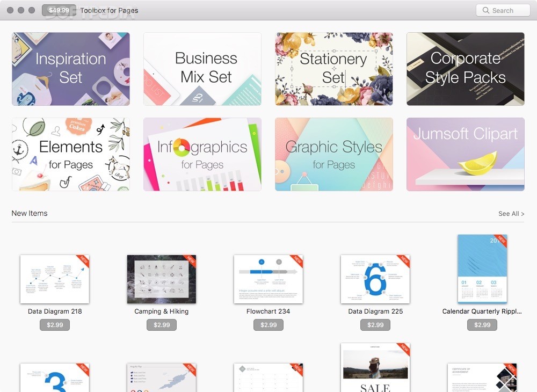Open the Flowchart 234 preview

268,278
